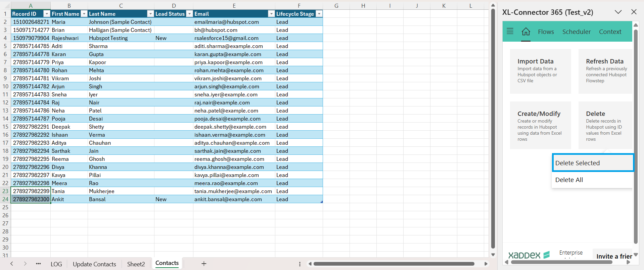The width and height of the screenshot is (644, 270).
Task: Select column E header
Action: pos(234,6)
